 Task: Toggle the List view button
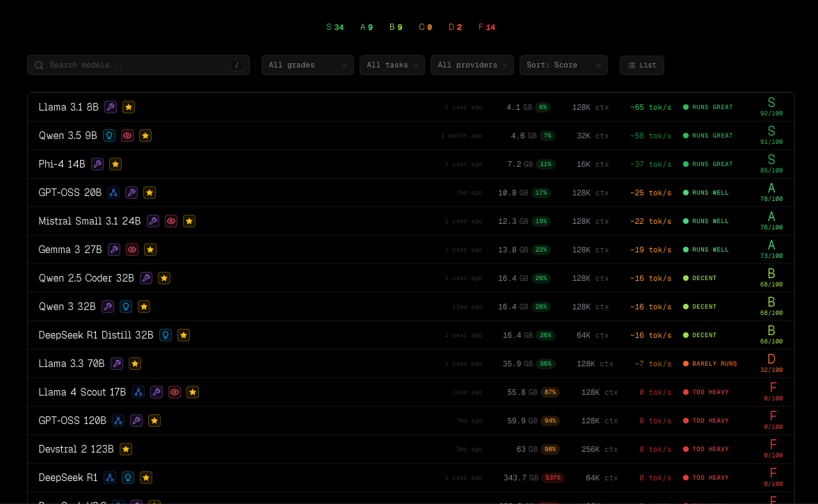point(641,65)
